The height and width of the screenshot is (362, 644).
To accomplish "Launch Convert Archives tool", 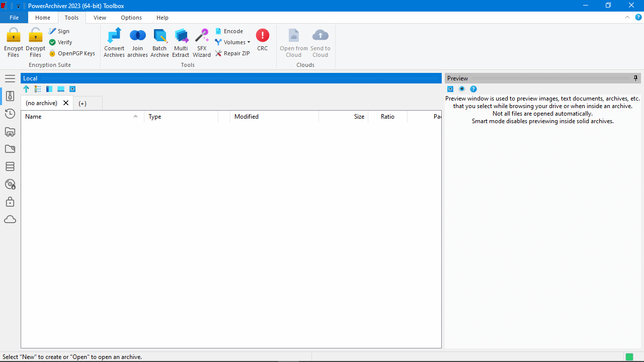I will [114, 43].
